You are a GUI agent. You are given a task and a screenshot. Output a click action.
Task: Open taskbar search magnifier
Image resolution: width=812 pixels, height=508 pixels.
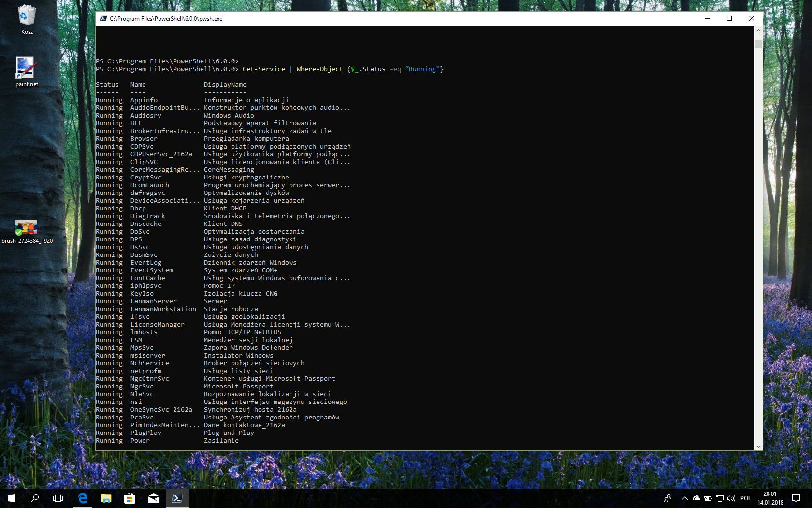pos(35,498)
